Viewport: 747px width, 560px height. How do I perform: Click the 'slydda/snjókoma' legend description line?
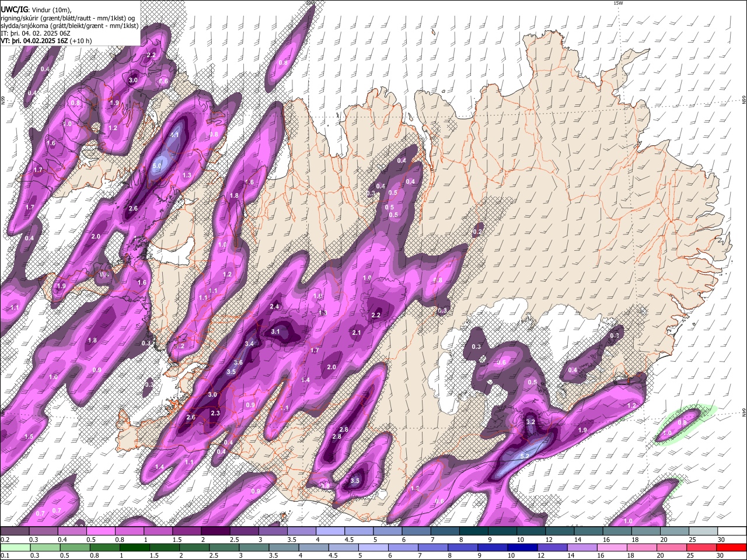tap(69, 25)
